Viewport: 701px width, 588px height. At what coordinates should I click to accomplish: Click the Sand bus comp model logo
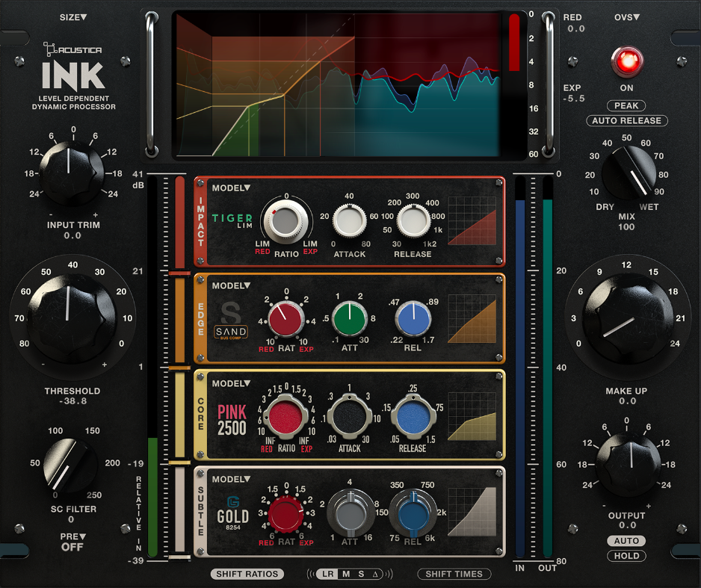[x=231, y=321]
